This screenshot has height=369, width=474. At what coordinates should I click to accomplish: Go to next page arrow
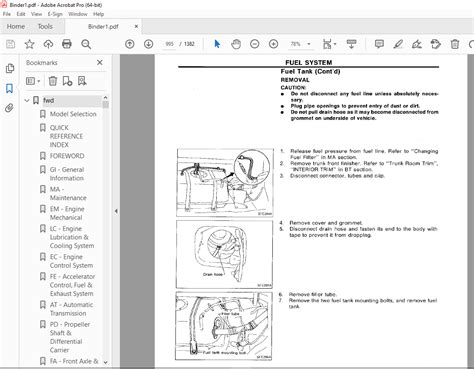pyautogui.click(x=148, y=44)
